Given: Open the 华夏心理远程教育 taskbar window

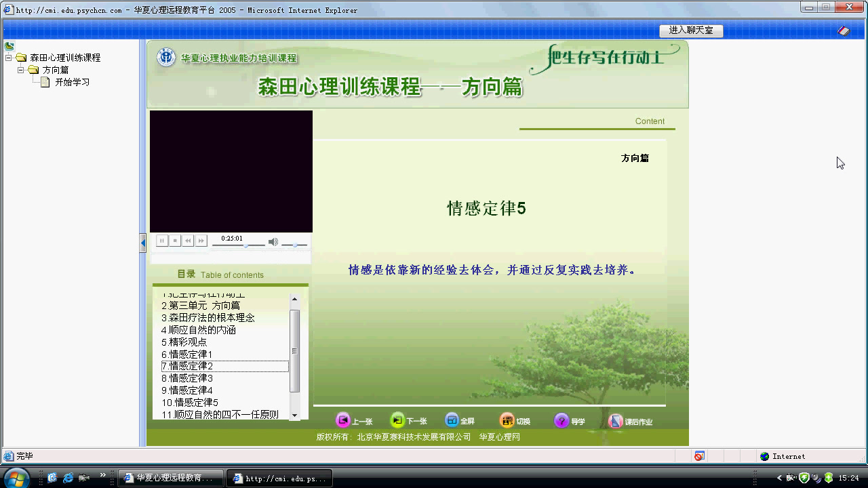Looking at the screenshot, I should pos(170,478).
